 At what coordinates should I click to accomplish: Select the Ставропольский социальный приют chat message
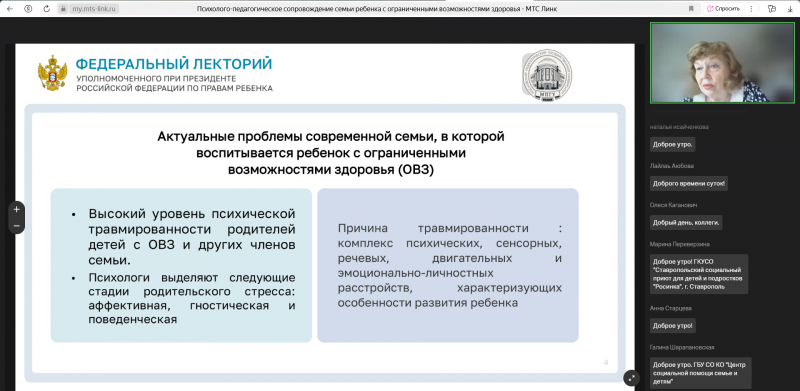699,274
